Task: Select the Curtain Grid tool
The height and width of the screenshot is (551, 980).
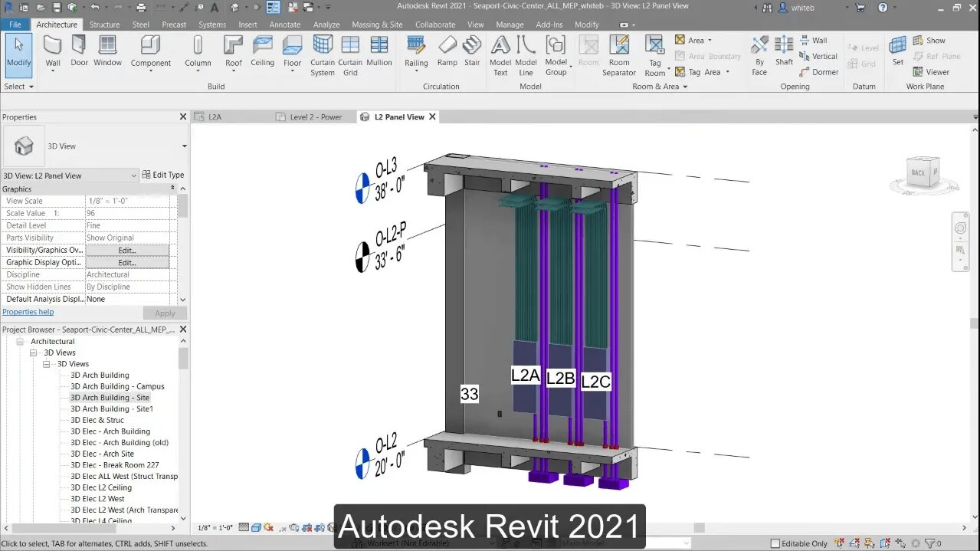Action: point(350,55)
